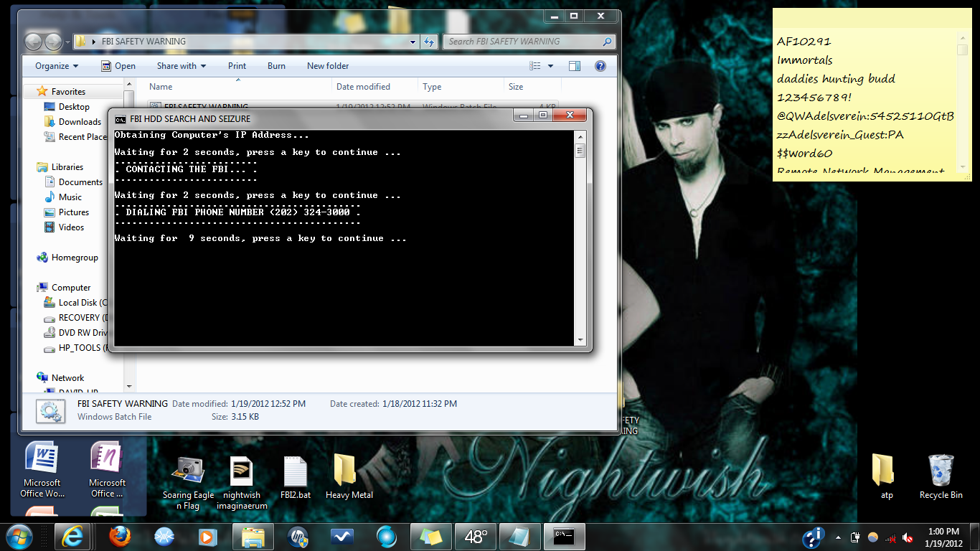Viewport: 980px width, 551px height.
Task: Sort by Date modified column header
Action: point(374,87)
